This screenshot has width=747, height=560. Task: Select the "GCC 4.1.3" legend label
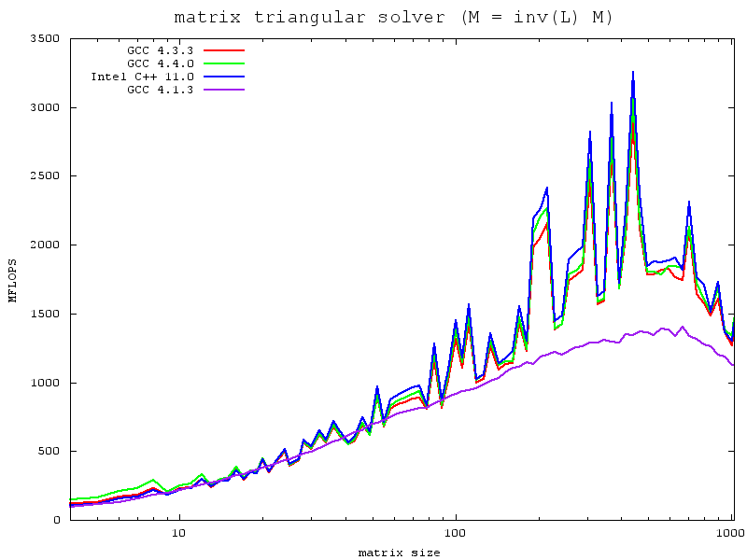coord(160,90)
